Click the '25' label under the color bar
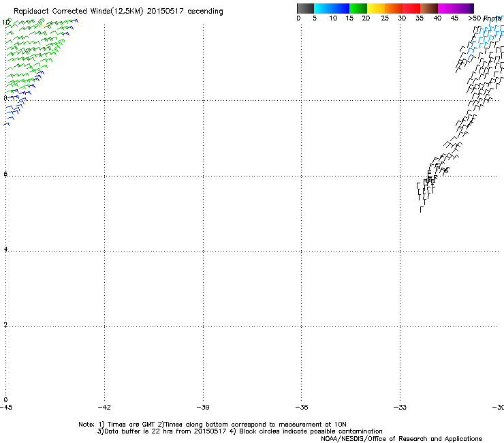This screenshot has height=443, width=504. 385,18
